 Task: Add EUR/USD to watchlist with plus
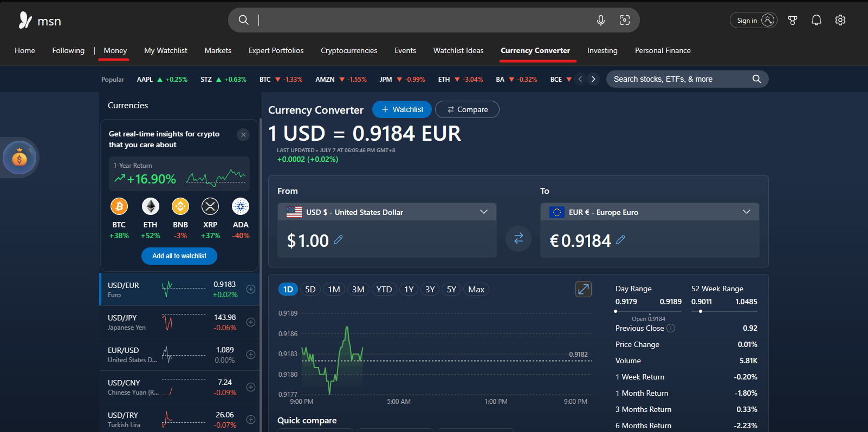(x=251, y=355)
